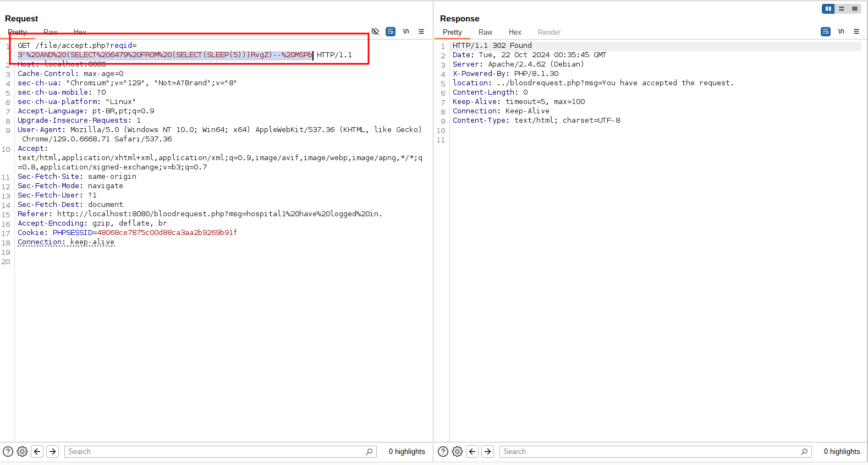Click the 'GET /file/accept.php?reqid=' line
The height and width of the screenshot is (465, 868).
[77, 46]
